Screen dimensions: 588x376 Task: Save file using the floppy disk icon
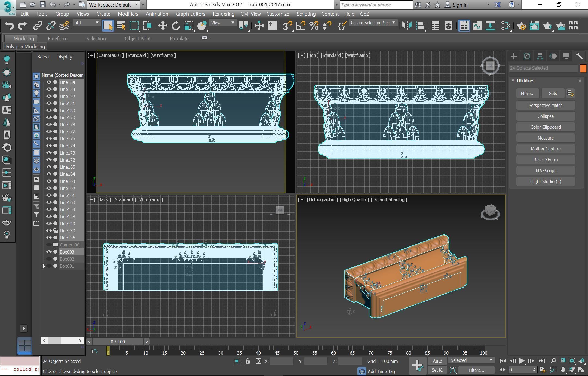(x=42, y=5)
